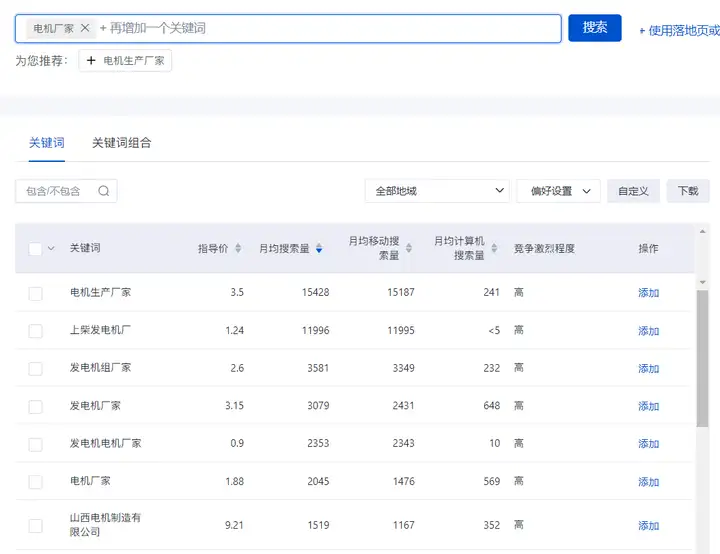Check the 电机生产厂家 row checkbox

point(35,294)
